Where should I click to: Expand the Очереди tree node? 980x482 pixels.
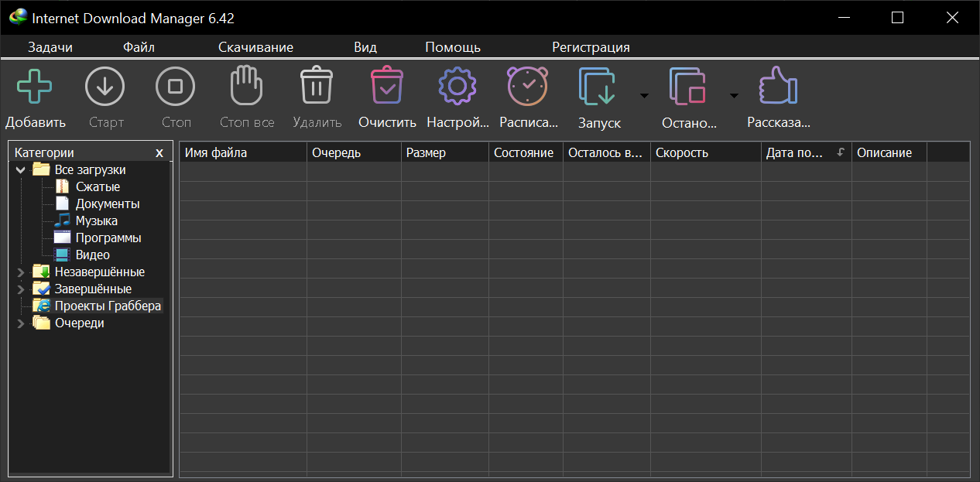click(20, 323)
